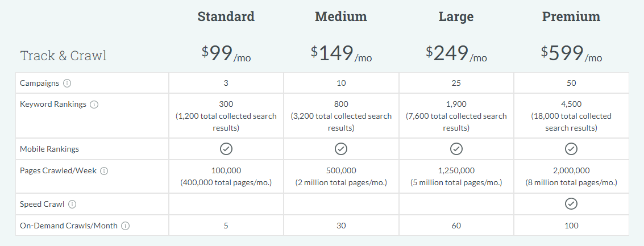The width and height of the screenshot is (644, 246).
Task: Select the Premium plan heading
Action: point(571,16)
